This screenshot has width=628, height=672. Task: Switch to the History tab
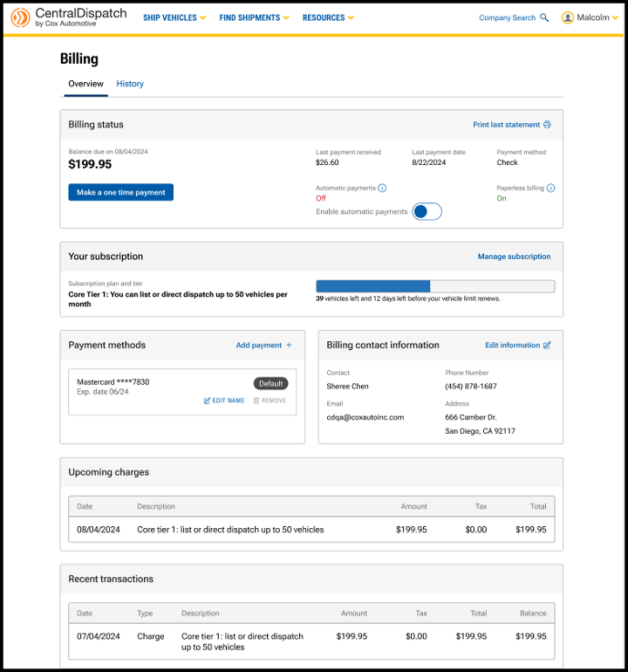(130, 84)
